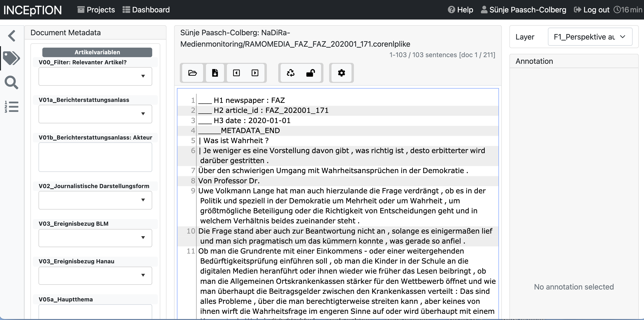
Task: Click the Log out arrow icon
Action: pos(577,10)
